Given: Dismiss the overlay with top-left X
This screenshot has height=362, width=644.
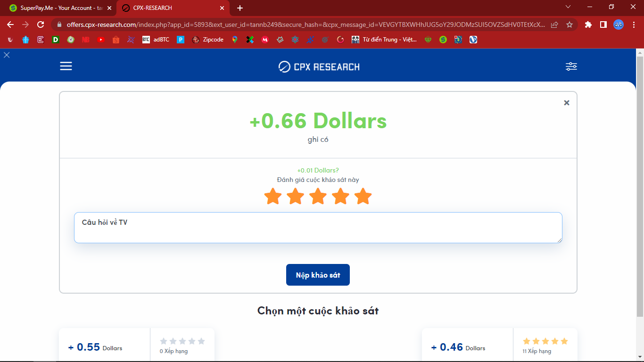Looking at the screenshot, I should [x=7, y=55].
